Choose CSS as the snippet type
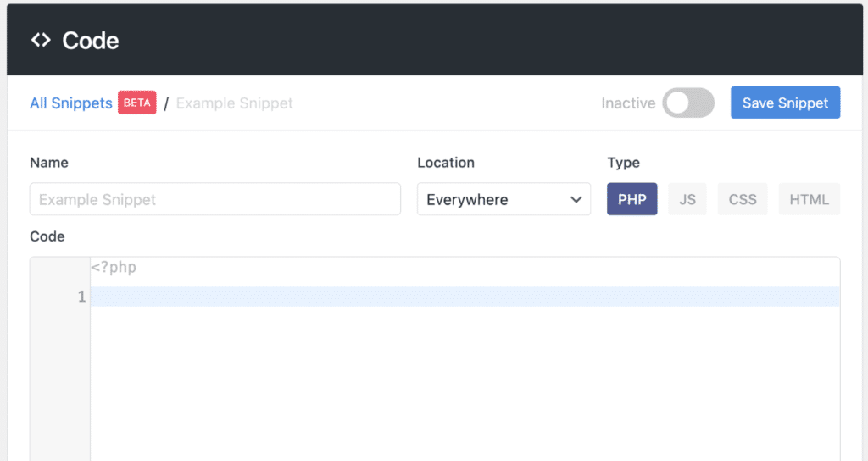The height and width of the screenshot is (461, 868). point(743,199)
